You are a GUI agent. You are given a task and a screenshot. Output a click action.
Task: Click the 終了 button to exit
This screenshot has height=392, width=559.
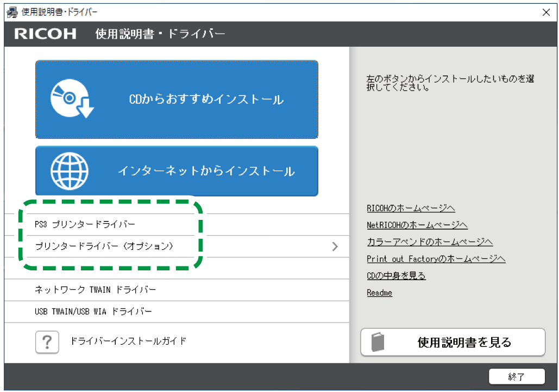(x=518, y=376)
